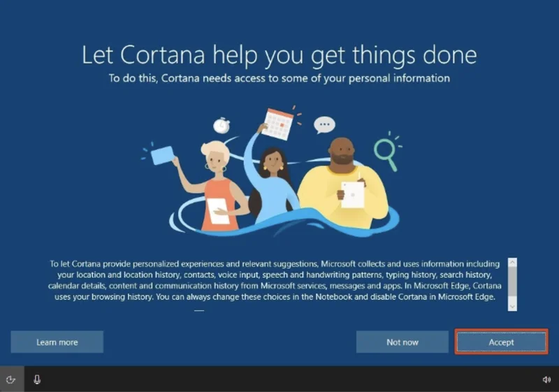Viewport: 559px width, 392px height.
Task: Click the privacy text scrollbar thumb
Action: coord(512,281)
